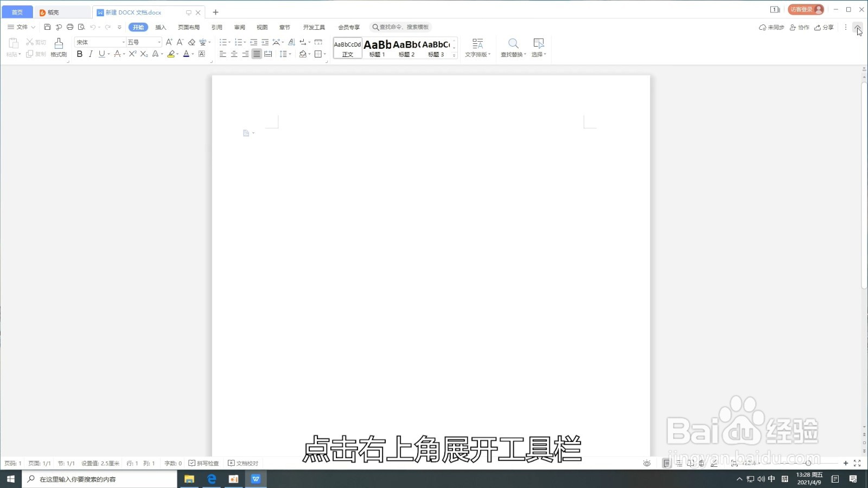
Task: Open the font name dropdown (宋体)
Action: click(123, 42)
